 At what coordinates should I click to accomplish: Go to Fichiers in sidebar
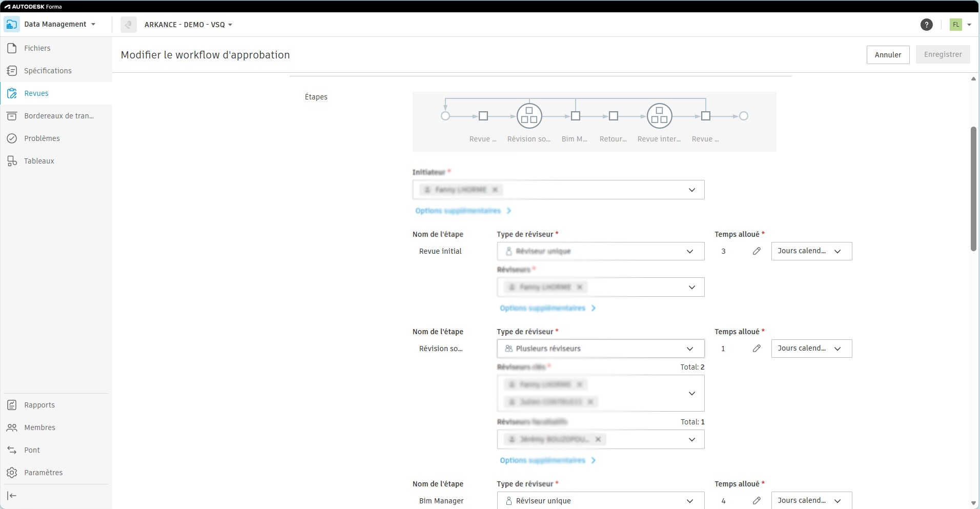tap(56, 48)
